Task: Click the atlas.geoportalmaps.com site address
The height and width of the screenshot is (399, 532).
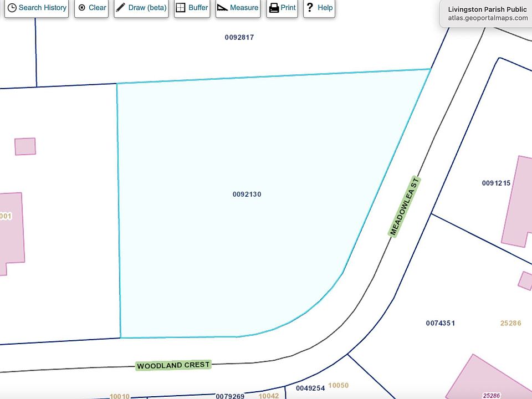Action: [x=488, y=18]
